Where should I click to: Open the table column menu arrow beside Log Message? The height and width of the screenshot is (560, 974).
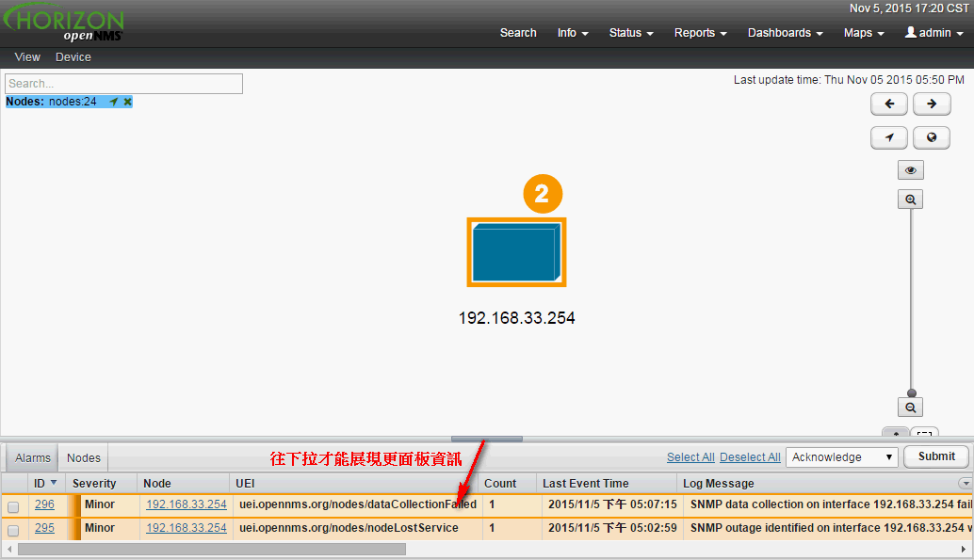tap(965, 483)
